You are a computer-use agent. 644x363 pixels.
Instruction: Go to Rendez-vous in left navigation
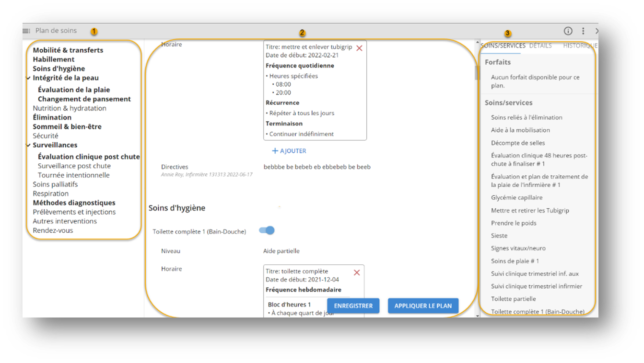tap(53, 230)
